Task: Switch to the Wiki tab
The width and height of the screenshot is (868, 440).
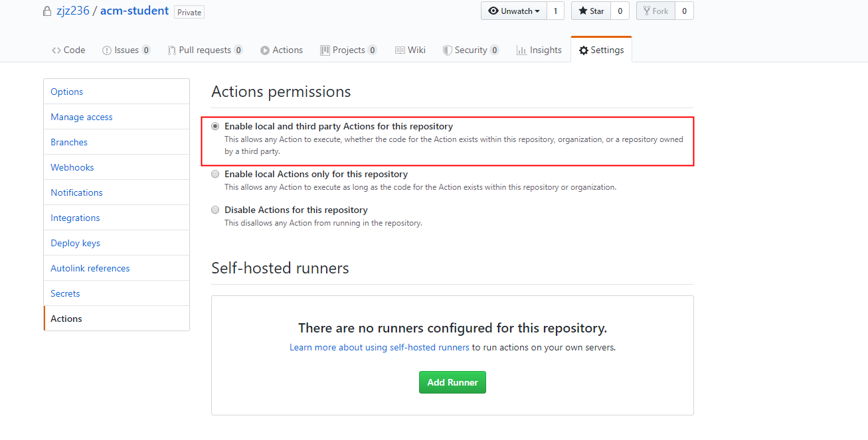Action: [x=410, y=50]
